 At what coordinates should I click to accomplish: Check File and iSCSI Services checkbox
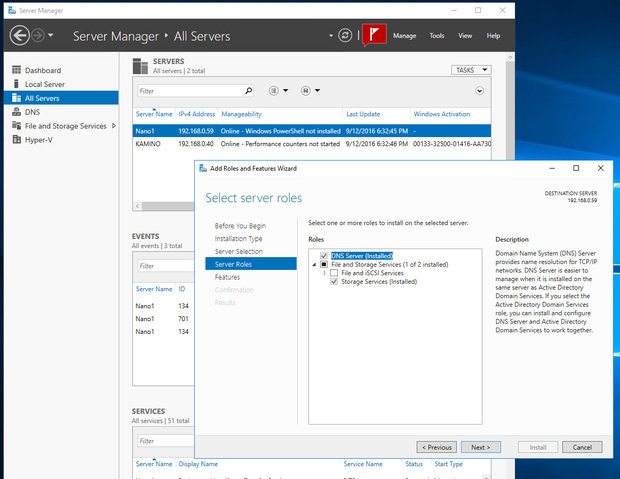[x=334, y=273]
